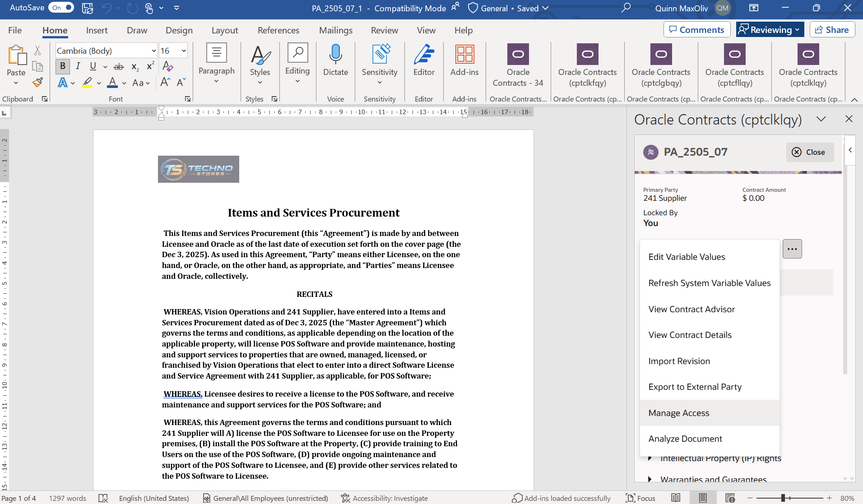Toggle touch/mouse mode in title bar
The image size is (863, 504).
click(x=149, y=8)
